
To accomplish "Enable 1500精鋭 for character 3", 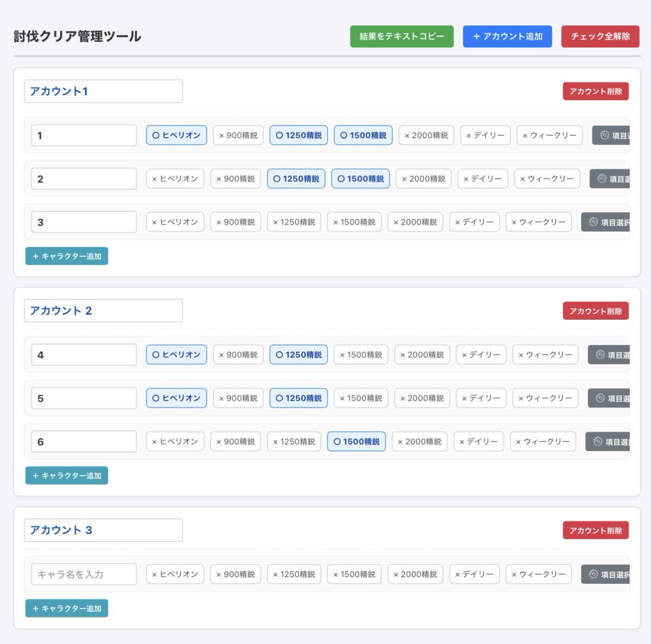I will pyautogui.click(x=354, y=222).
